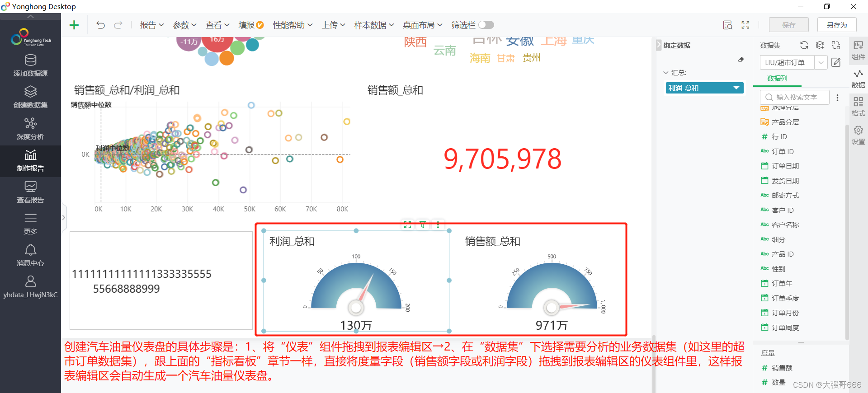This screenshot has height=393, width=868.
Task: Collapse sidebar with the top chevron
Action: tap(30, 16)
